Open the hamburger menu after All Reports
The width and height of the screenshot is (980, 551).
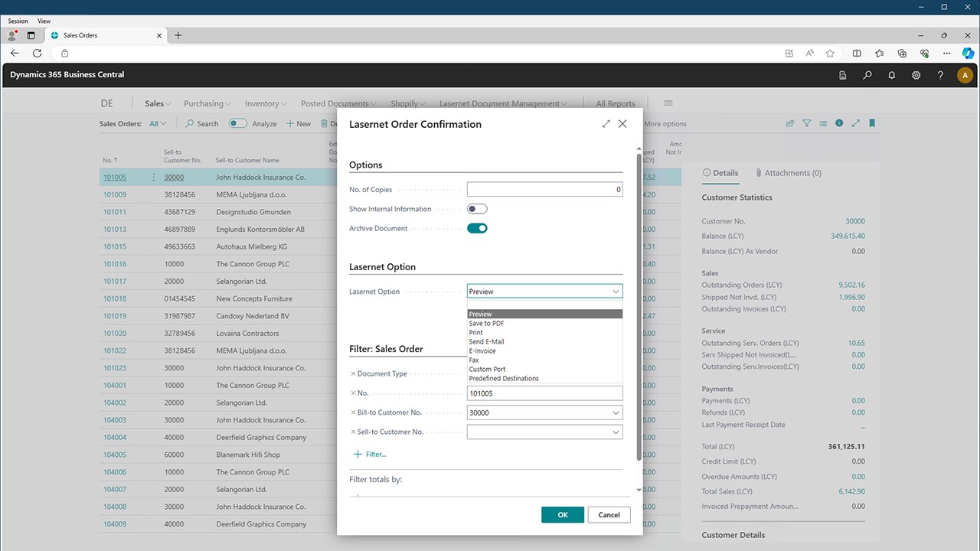(x=668, y=103)
